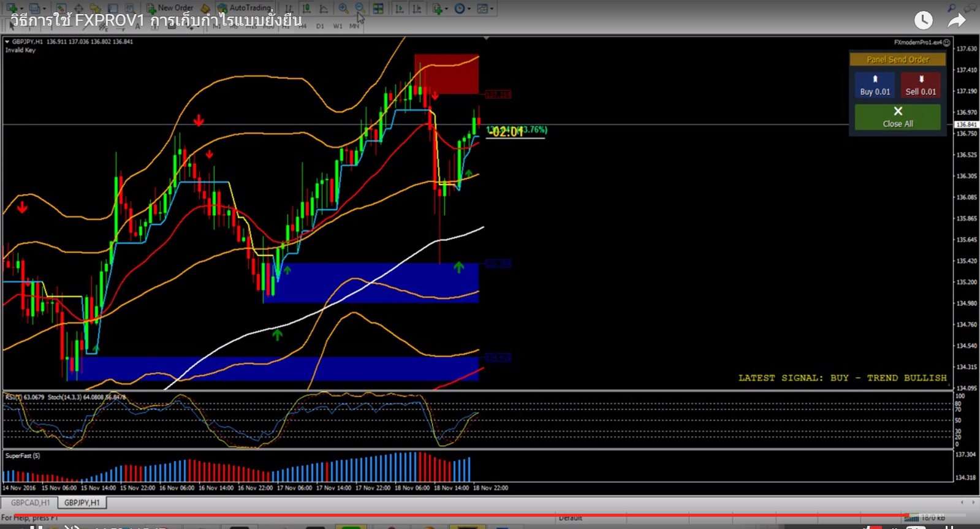
Task: Open the MetaEditor book icon
Action: tap(206, 8)
